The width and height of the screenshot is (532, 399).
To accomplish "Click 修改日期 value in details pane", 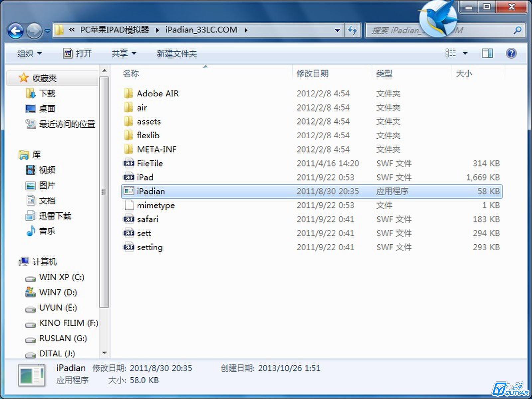I will tap(161, 368).
